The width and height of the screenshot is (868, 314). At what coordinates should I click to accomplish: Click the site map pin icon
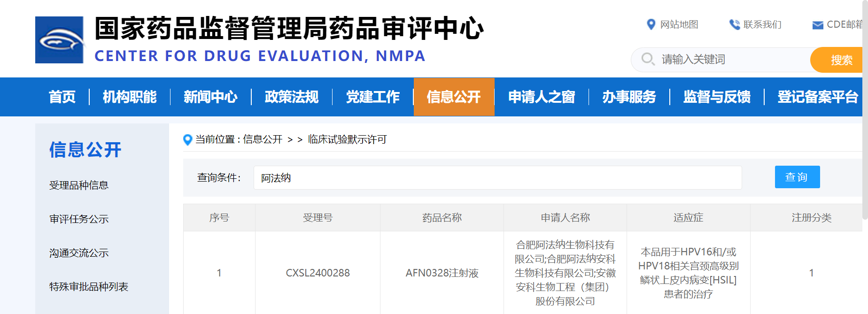tap(651, 24)
